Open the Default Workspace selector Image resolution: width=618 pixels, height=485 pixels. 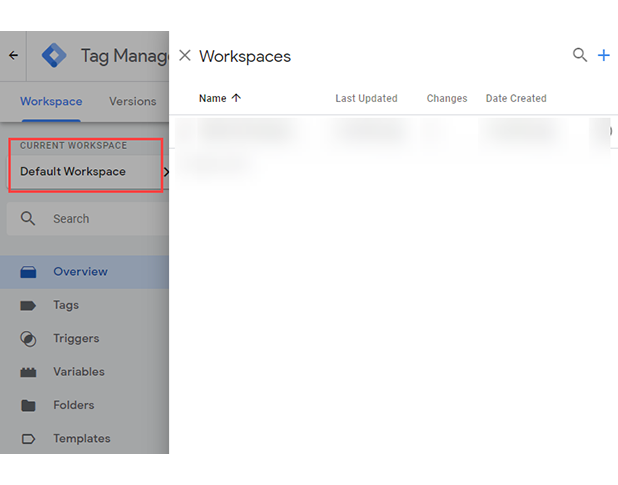85,172
